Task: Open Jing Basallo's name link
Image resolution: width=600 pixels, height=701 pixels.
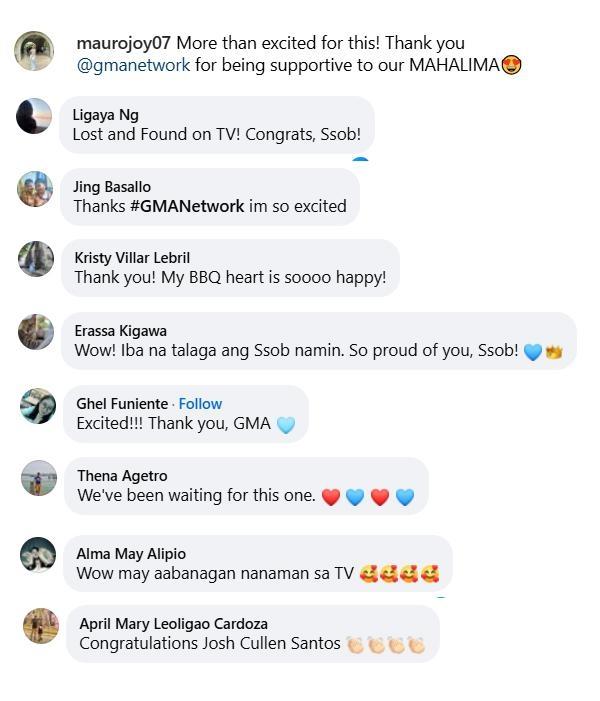Action: (x=112, y=187)
